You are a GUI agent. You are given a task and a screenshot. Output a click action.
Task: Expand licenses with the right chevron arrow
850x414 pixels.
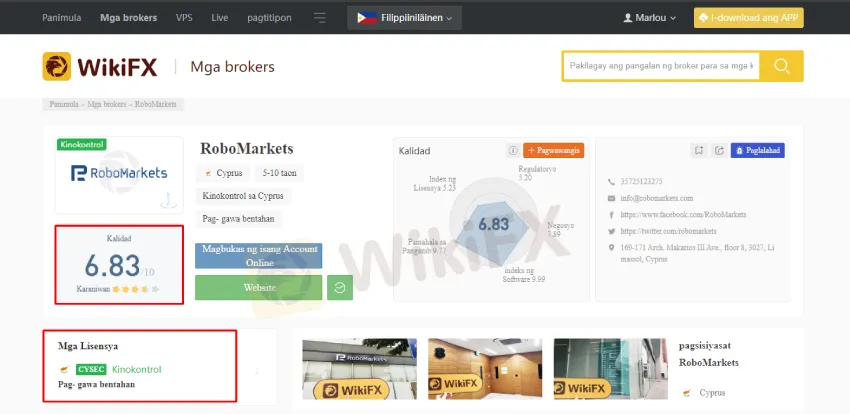[x=257, y=371]
